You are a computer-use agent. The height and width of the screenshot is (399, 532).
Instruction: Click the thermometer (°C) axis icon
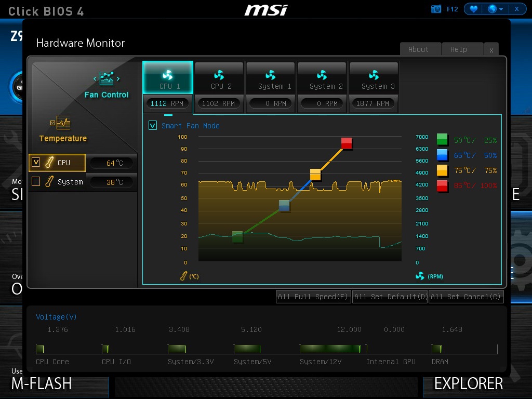pos(183,276)
